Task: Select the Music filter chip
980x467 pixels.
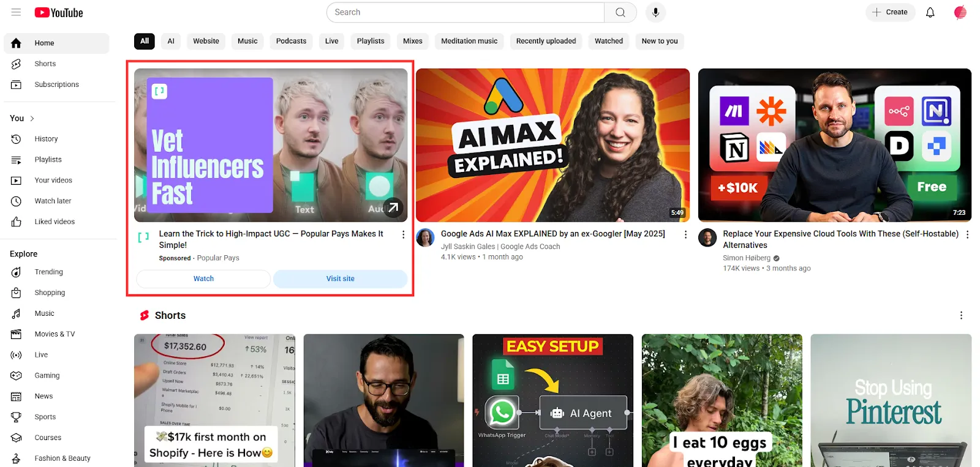Action: click(x=247, y=41)
